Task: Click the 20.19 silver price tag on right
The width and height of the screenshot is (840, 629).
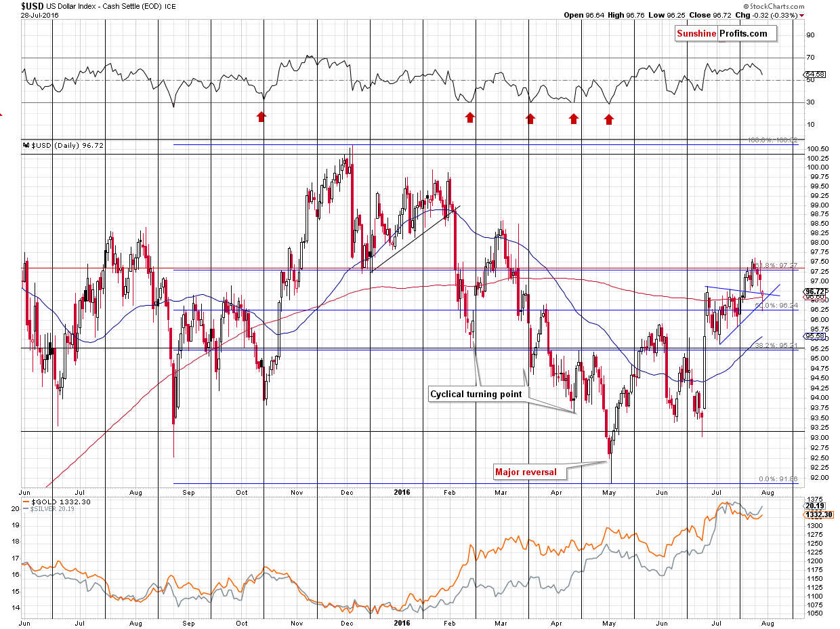Action: pos(813,506)
